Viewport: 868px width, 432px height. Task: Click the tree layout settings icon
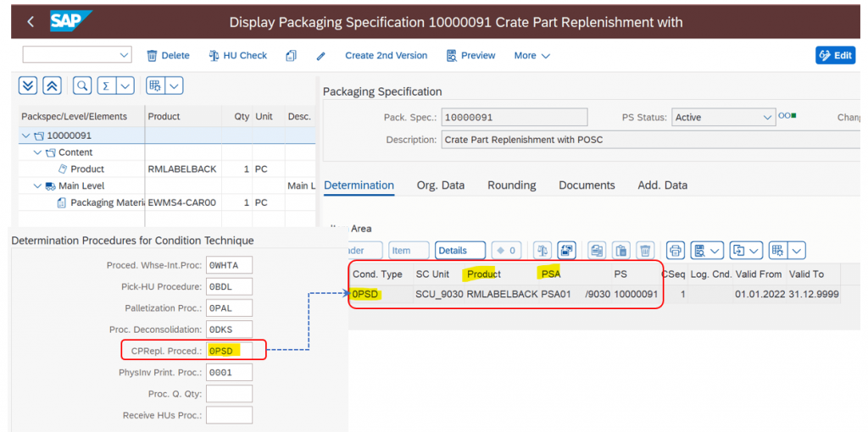(155, 86)
